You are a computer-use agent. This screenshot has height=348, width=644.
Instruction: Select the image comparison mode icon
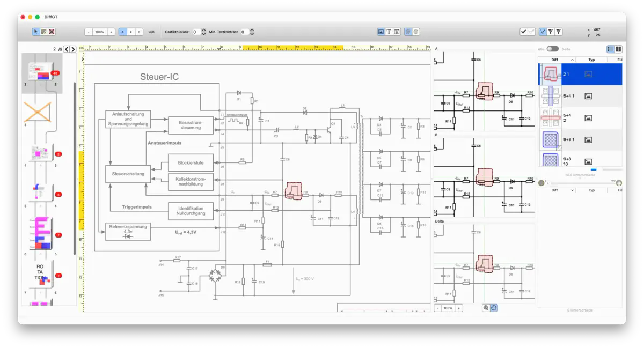(382, 32)
